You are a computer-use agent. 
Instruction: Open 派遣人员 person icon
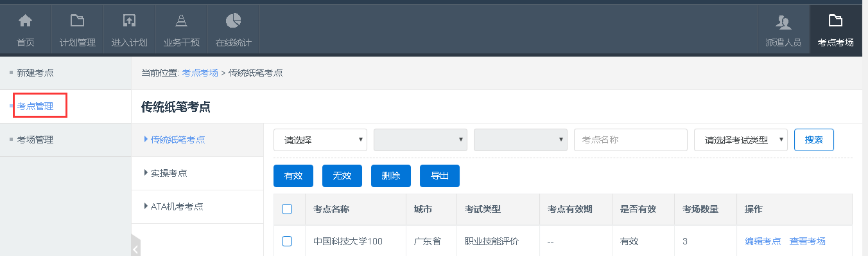coord(783,23)
